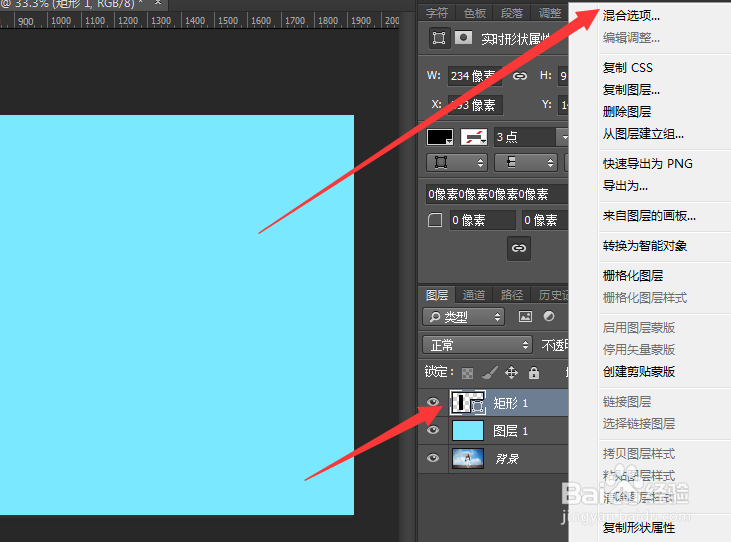Screen dimensions: 731x542
Task: Lock all padlock icon
Action: point(534,372)
